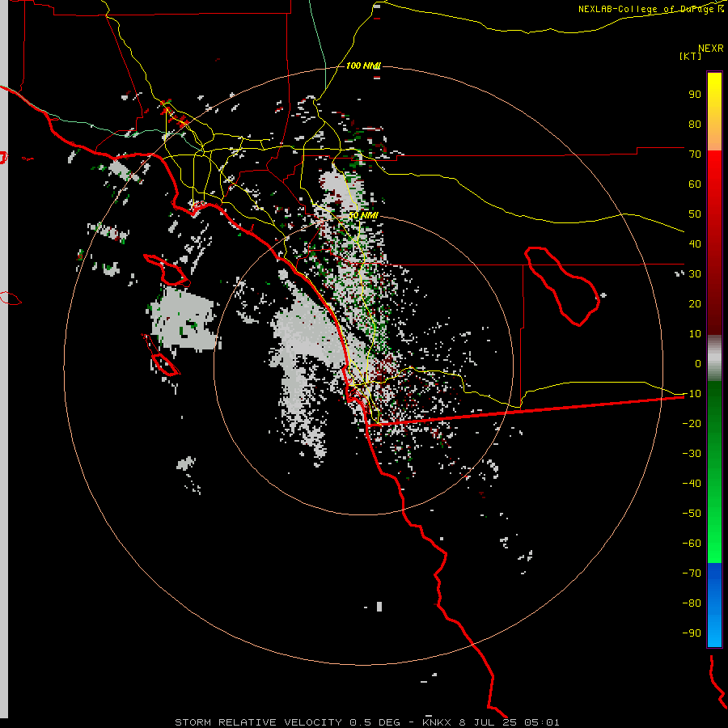Click the 30 value on the velocity scale
Image resolution: width=728 pixels, height=728 pixels.
point(695,274)
